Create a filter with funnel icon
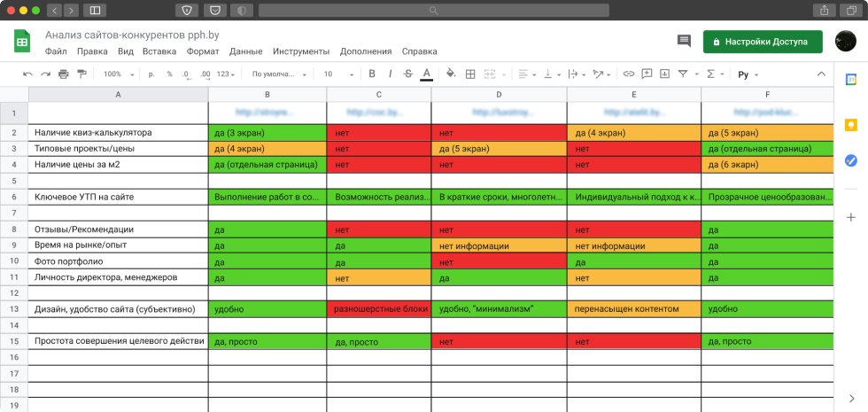Viewport: 868px width, 412px height. [x=683, y=74]
